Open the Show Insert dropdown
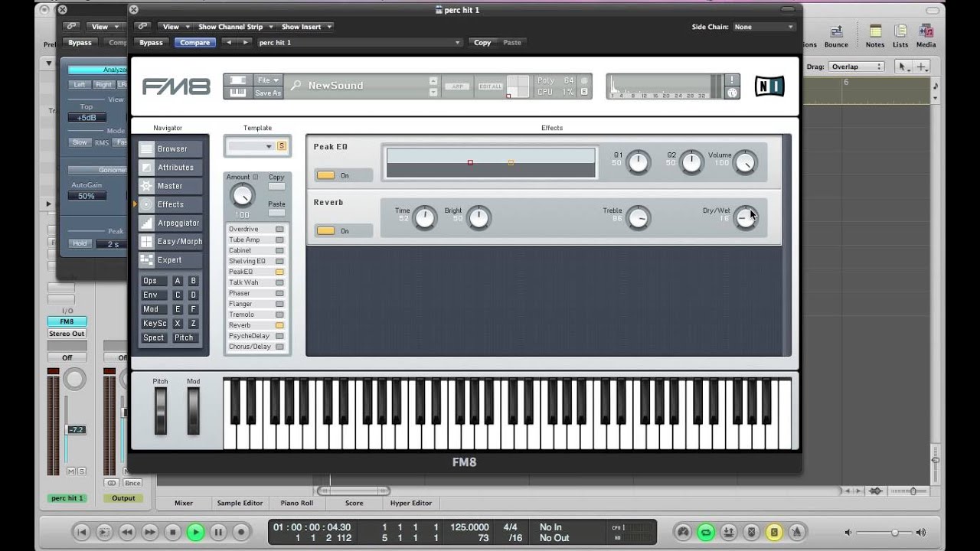 pyautogui.click(x=305, y=27)
